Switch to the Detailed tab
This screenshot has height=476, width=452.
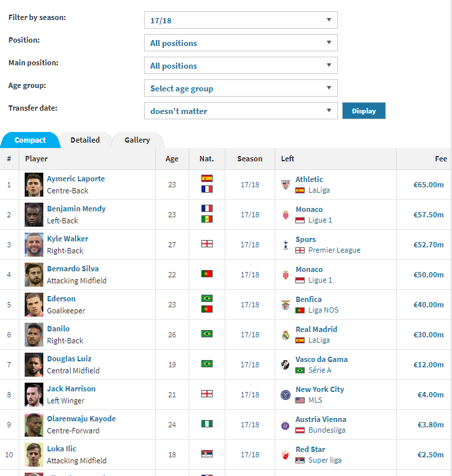point(85,140)
